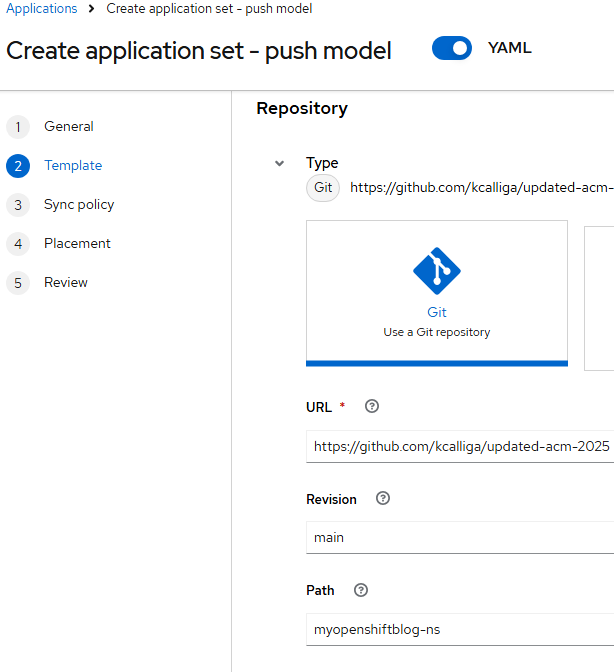Navigate to Applications breadcrumb link
Image resolution: width=614 pixels, height=672 pixels.
[x=42, y=9]
